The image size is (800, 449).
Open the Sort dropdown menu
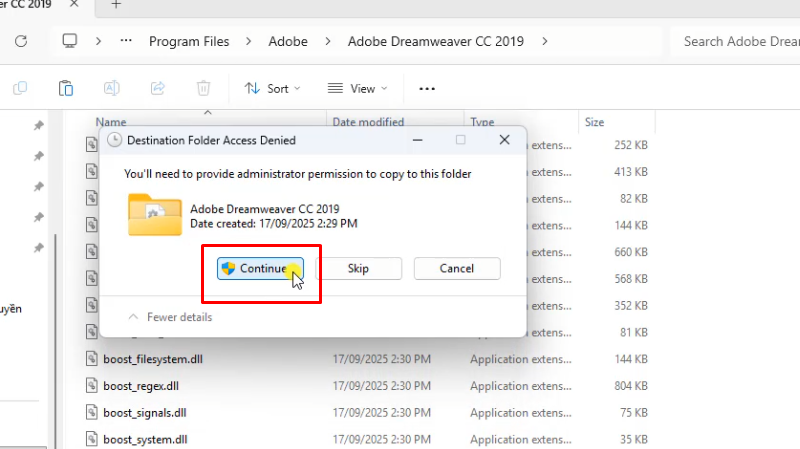272,89
